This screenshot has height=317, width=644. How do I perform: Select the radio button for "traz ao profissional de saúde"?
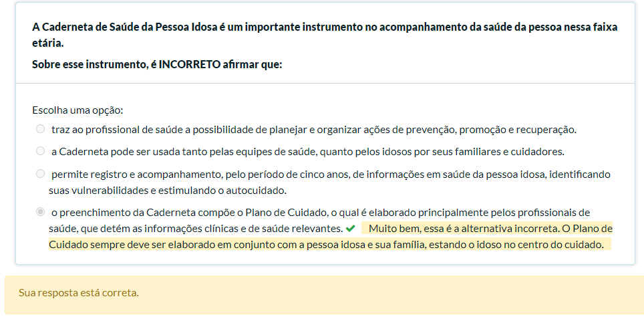41,128
